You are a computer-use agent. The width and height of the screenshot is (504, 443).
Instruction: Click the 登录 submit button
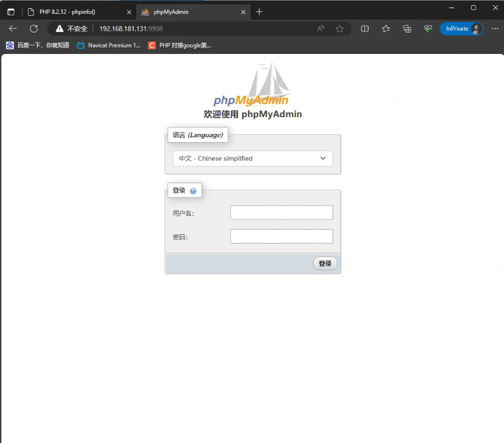325,263
